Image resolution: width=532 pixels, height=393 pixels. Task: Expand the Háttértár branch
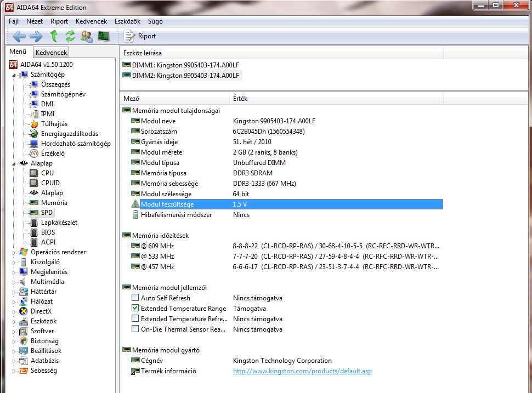[14, 292]
